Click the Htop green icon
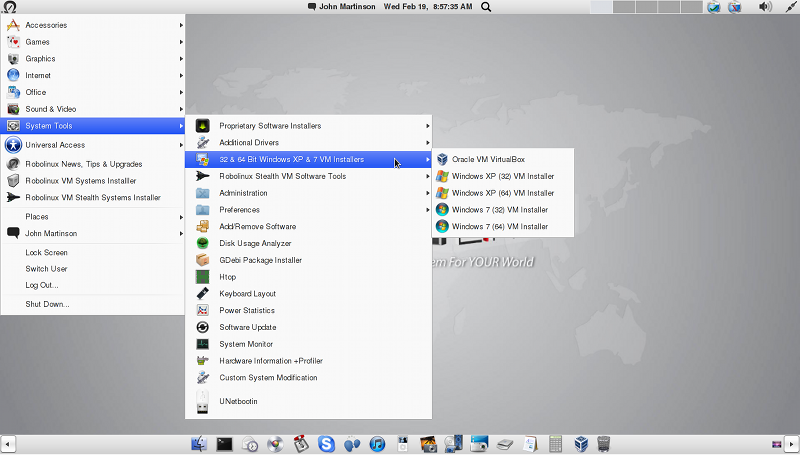This screenshot has height=455, width=800. (x=203, y=277)
